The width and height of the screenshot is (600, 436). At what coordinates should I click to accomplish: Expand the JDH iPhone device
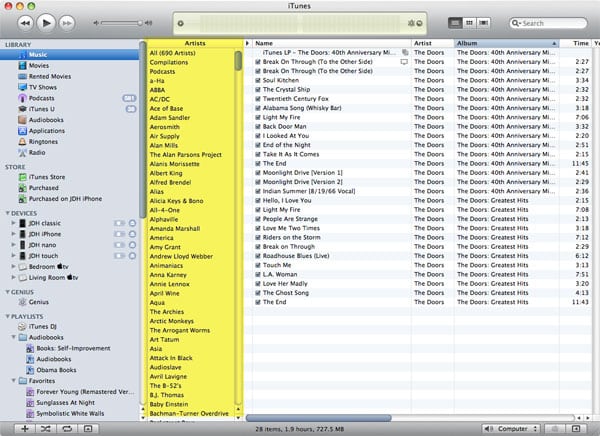tap(13, 234)
